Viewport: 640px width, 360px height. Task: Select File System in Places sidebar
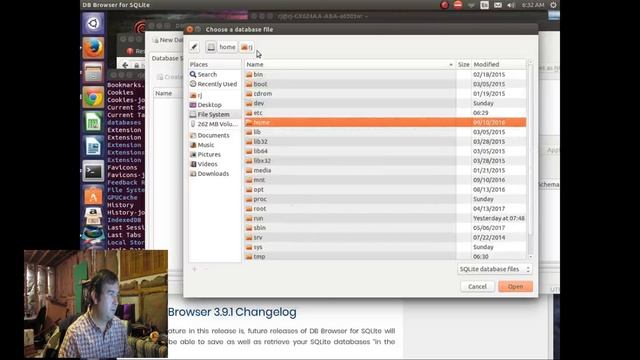(x=215, y=114)
